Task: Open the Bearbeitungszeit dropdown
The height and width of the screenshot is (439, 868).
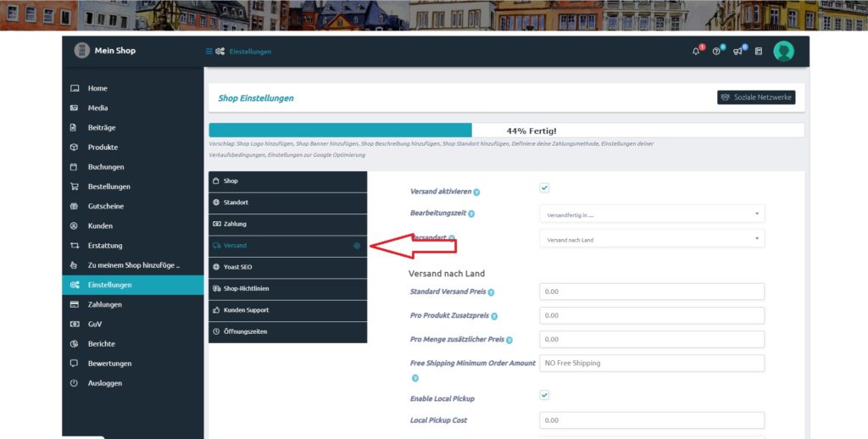Action: point(652,214)
